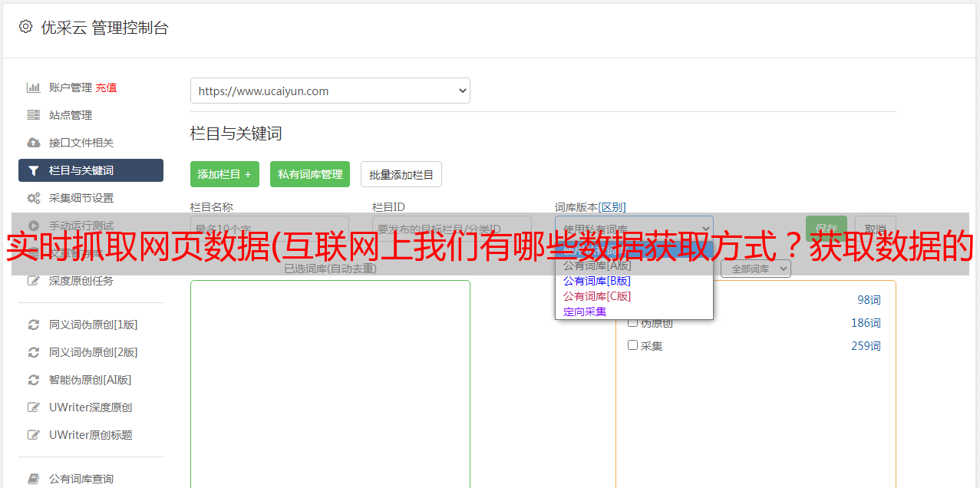980x488 pixels.
Task: Click the 取消 cancel button
Action: click(876, 229)
